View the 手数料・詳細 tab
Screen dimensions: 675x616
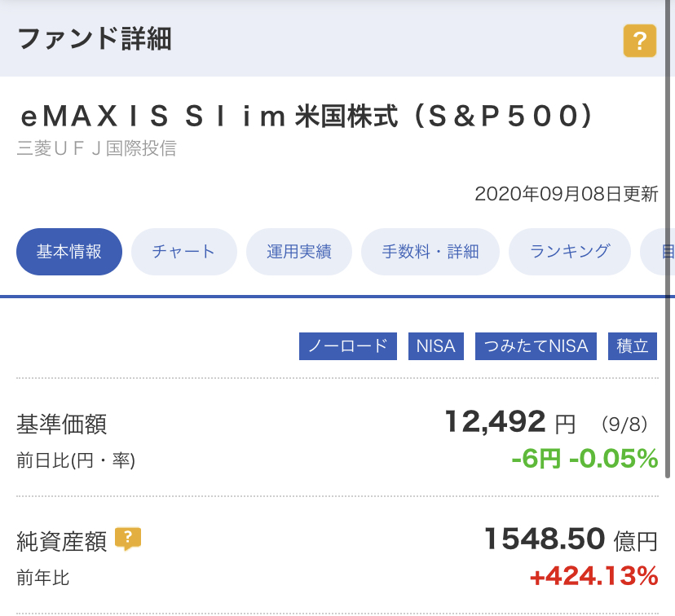tap(430, 252)
